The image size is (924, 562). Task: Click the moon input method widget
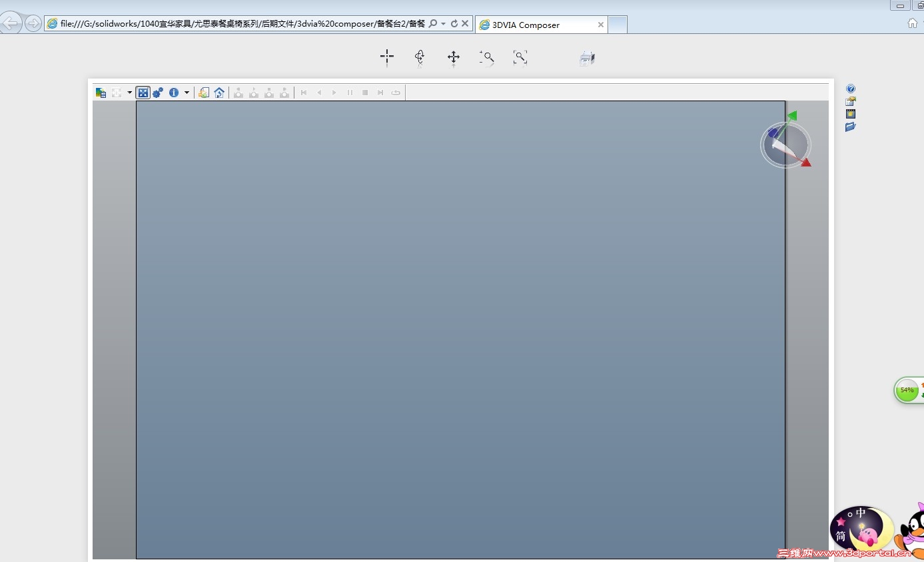pyautogui.click(x=861, y=529)
